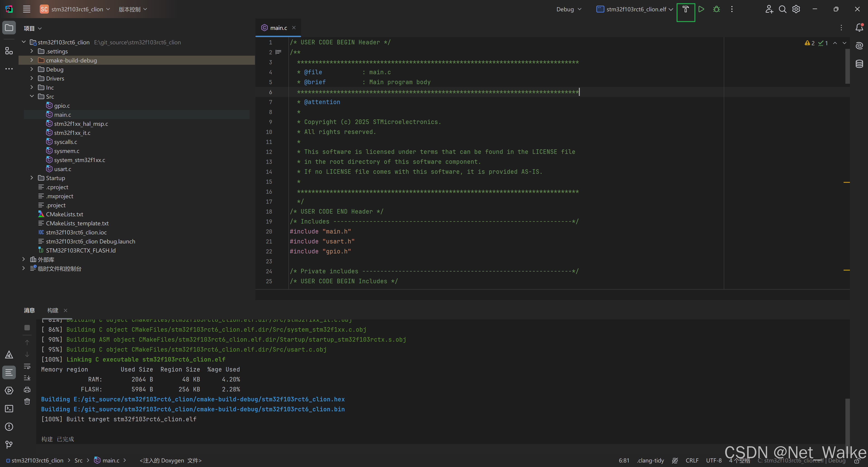
Task: Switch to the 消息 tab in bottom panel
Action: (29, 310)
